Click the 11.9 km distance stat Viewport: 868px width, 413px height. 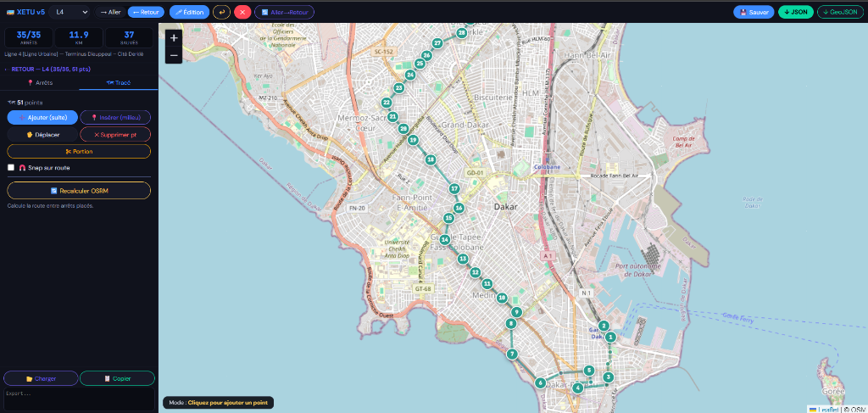(79, 37)
